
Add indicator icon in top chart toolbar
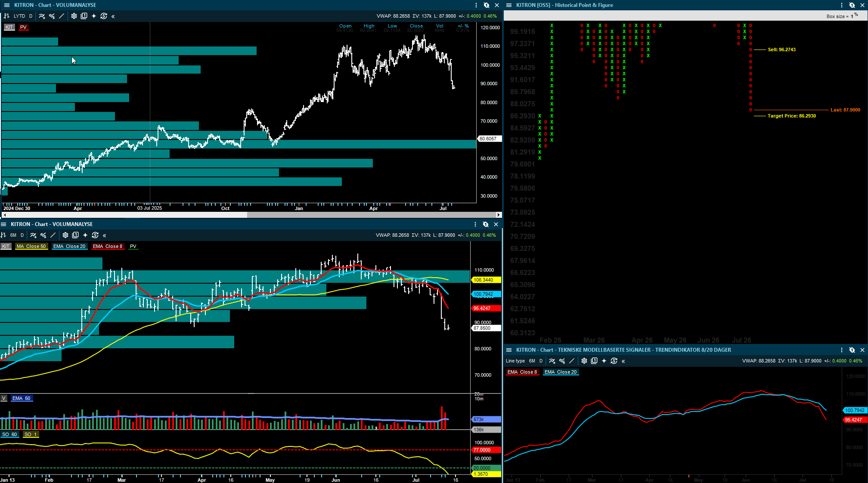pyautogui.click(x=42, y=16)
